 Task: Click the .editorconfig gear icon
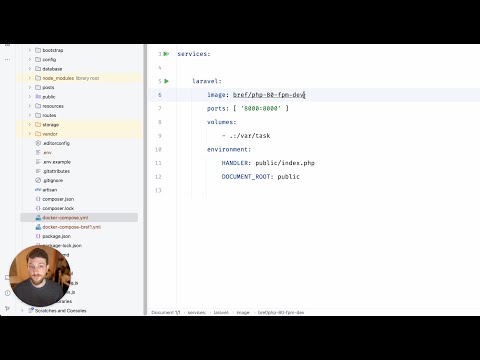pos(38,143)
